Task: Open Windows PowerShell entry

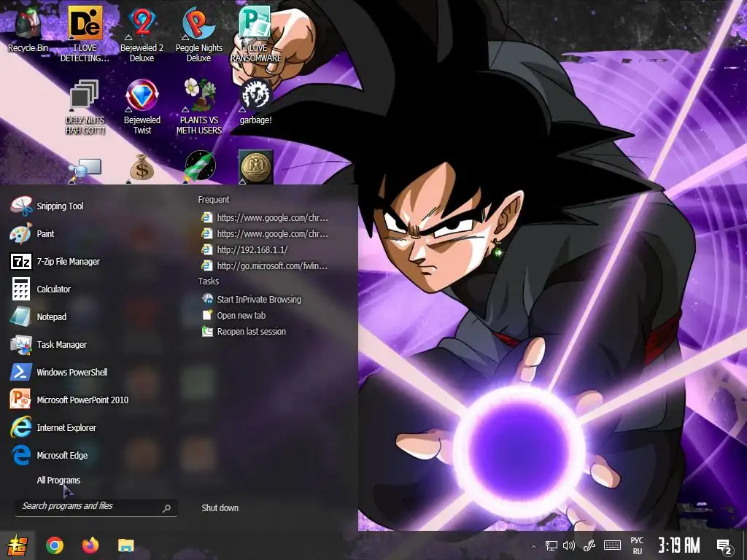Action: [x=58, y=372]
